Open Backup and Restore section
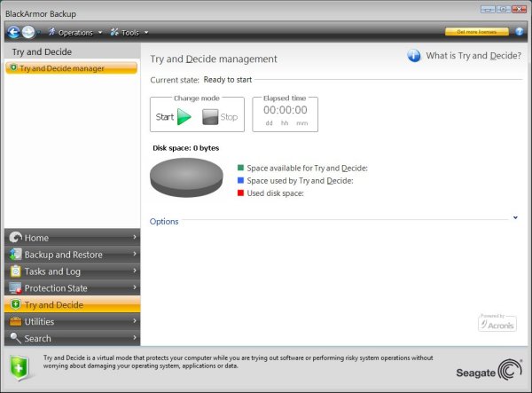This screenshot has height=393, width=532. (x=73, y=255)
